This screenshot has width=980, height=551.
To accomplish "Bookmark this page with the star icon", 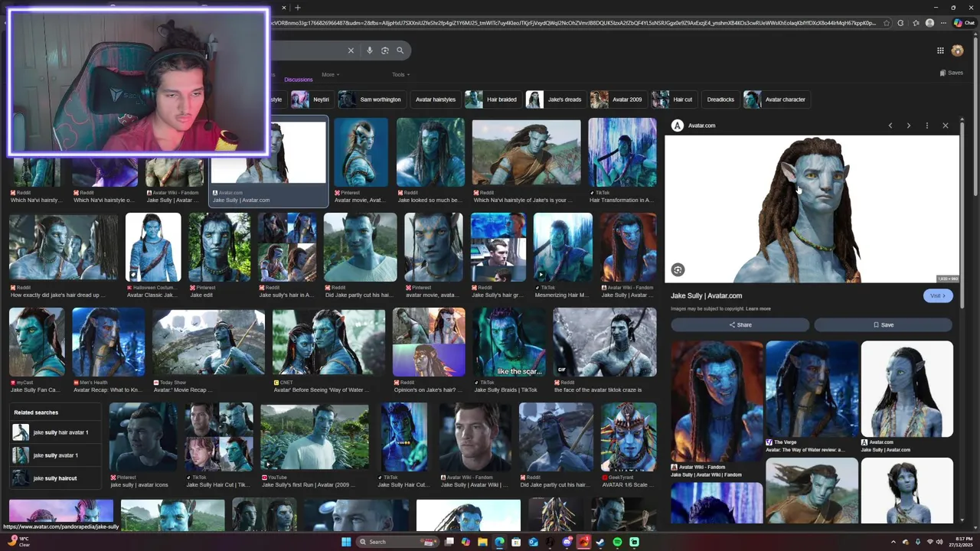I will click(887, 23).
